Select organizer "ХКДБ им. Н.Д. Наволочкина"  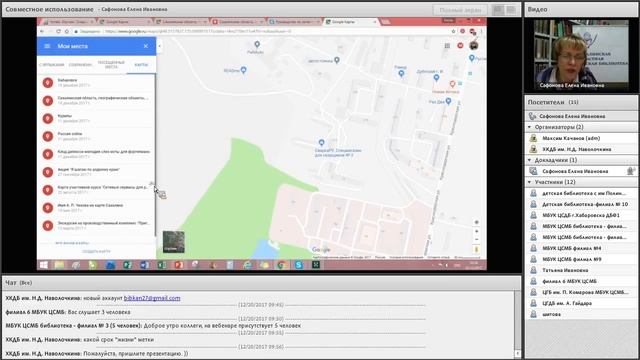point(582,149)
